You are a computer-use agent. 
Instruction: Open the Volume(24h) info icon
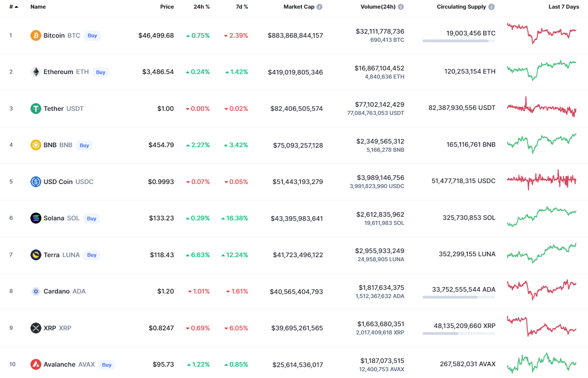coord(401,7)
